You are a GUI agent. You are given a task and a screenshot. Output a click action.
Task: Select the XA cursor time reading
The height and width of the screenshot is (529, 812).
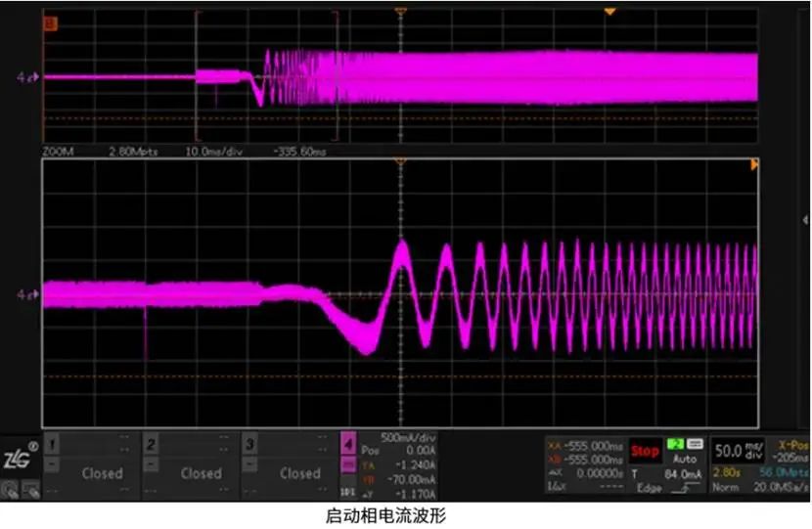tap(593, 446)
